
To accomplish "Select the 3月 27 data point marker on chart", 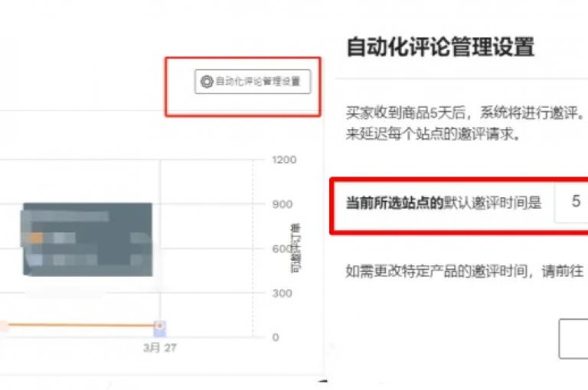I will (160, 326).
